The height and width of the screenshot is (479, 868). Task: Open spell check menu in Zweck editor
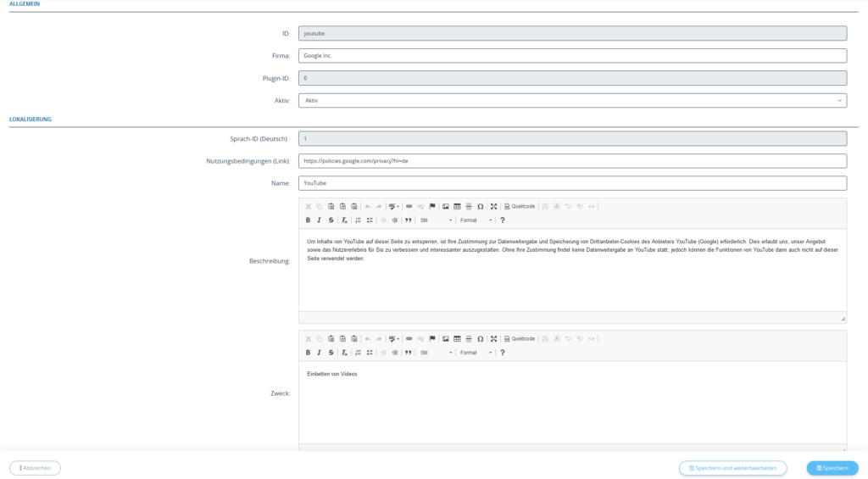pos(394,339)
